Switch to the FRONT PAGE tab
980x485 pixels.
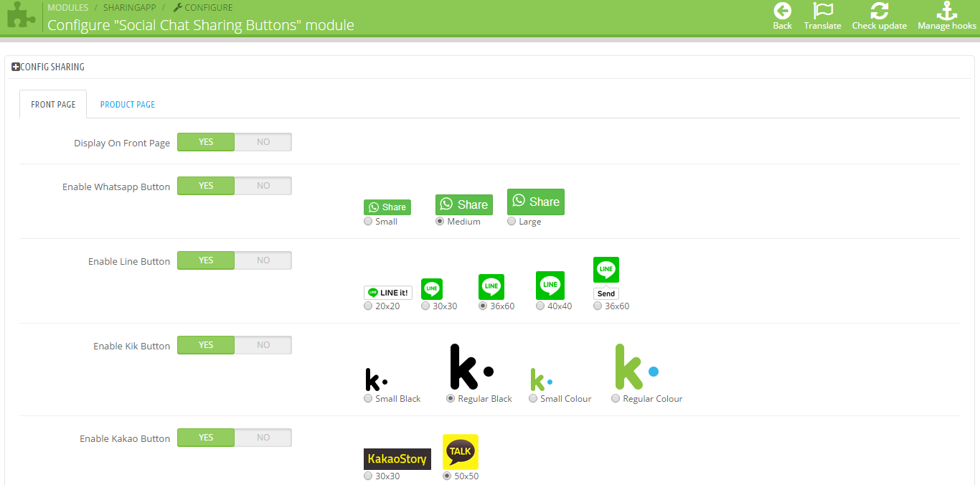pyautogui.click(x=53, y=104)
